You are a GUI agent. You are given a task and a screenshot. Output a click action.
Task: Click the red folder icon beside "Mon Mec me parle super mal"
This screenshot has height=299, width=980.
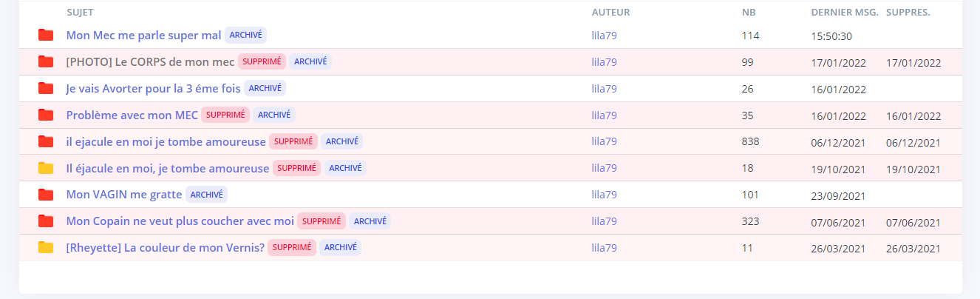(x=46, y=35)
